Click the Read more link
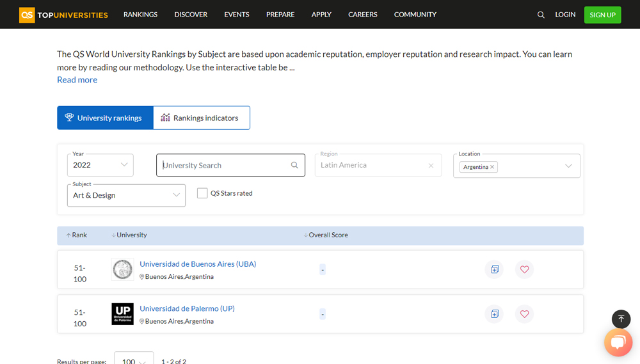Screen dimensions: 640x364 pyautogui.click(x=77, y=79)
